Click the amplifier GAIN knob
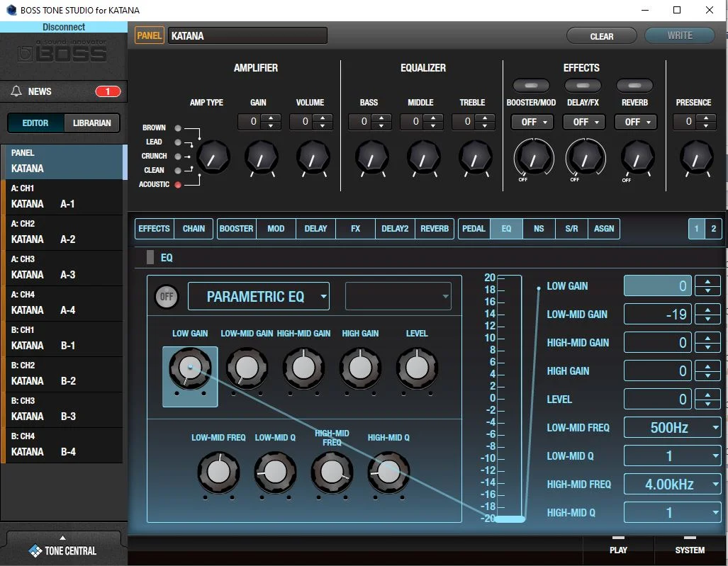728x566 pixels. (261, 157)
